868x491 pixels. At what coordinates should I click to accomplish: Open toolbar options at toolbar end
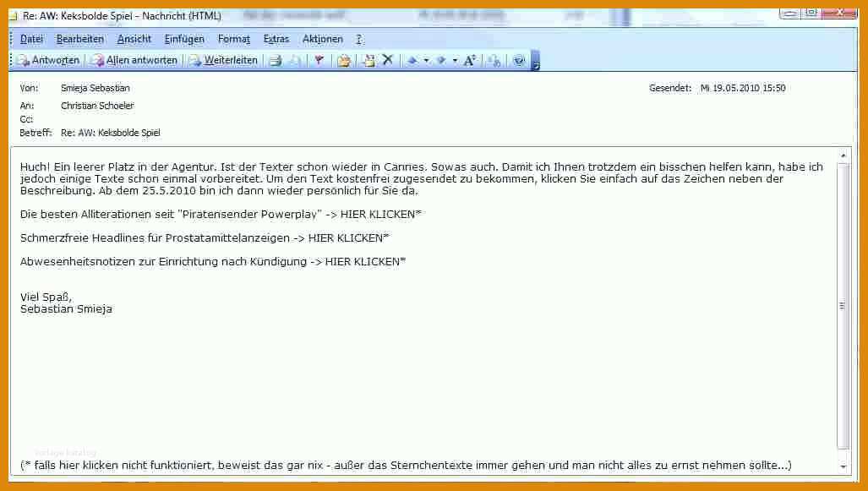pos(535,61)
